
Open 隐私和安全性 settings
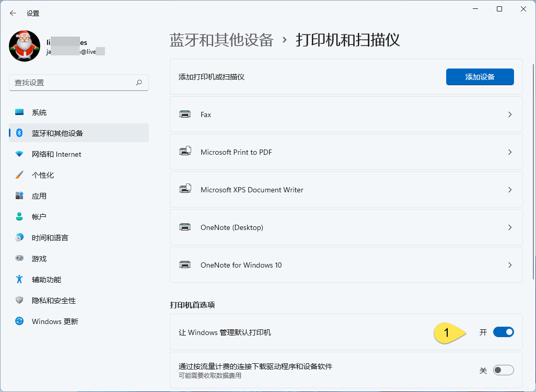pyautogui.click(x=78, y=300)
